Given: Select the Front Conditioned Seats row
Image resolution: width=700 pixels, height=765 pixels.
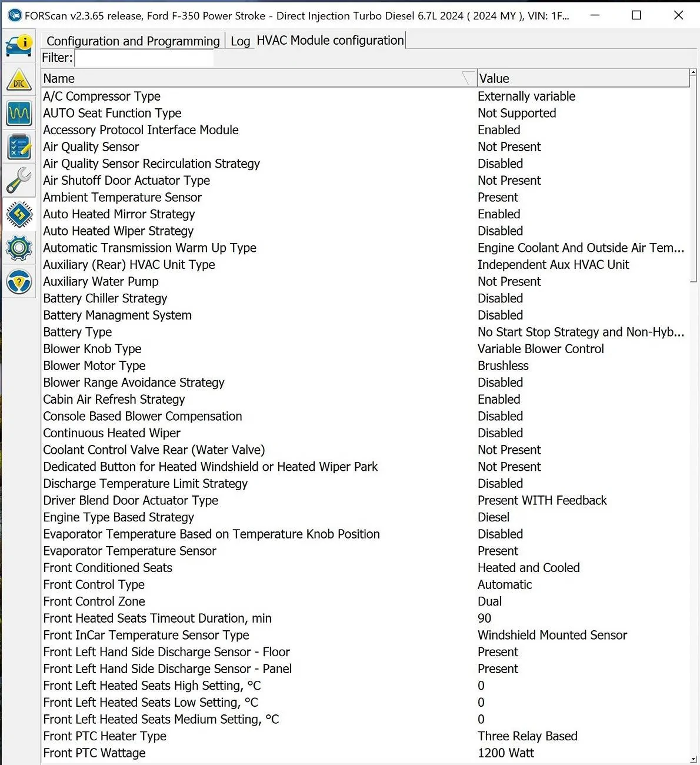Looking at the screenshot, I should click(x=108, y=568).
